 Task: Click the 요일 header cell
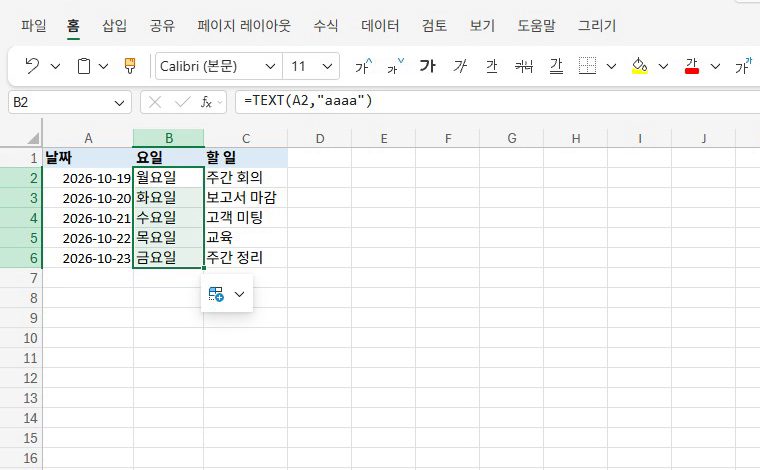tap(169, 157)
